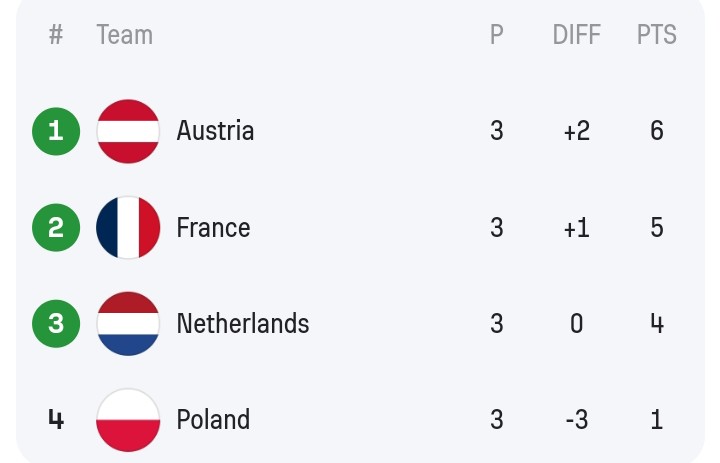Click the rank 4 position number

[x=56, y=420]
